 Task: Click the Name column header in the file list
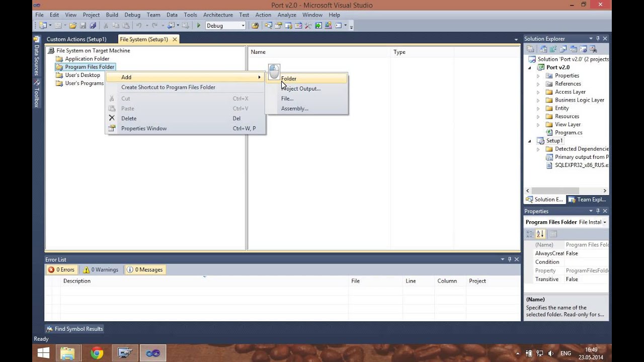point(320,52)
